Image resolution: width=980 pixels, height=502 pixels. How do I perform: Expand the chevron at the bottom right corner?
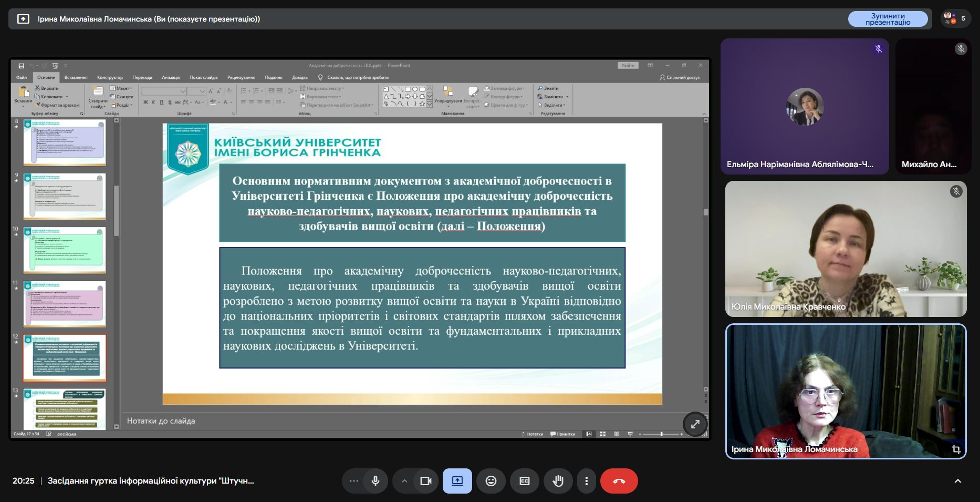(957, 481)
